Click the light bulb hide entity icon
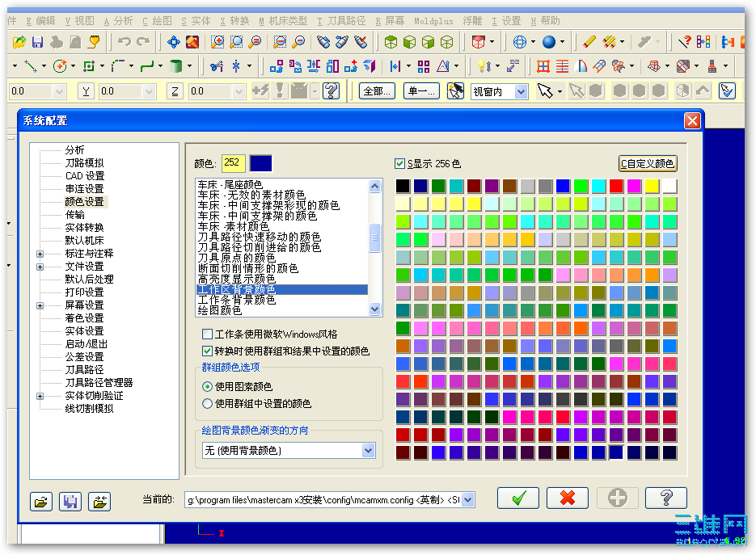The height and width of the screenshot is (555, 756). pos(484,66)
